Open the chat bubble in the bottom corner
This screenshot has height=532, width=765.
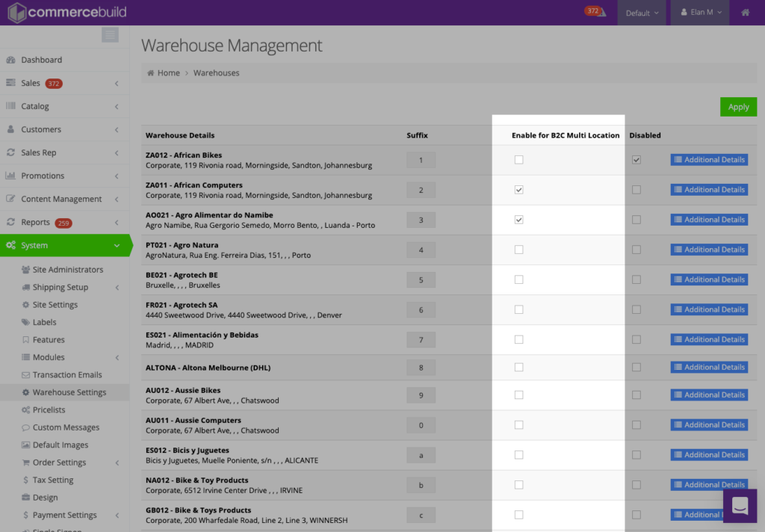(740, 505)
